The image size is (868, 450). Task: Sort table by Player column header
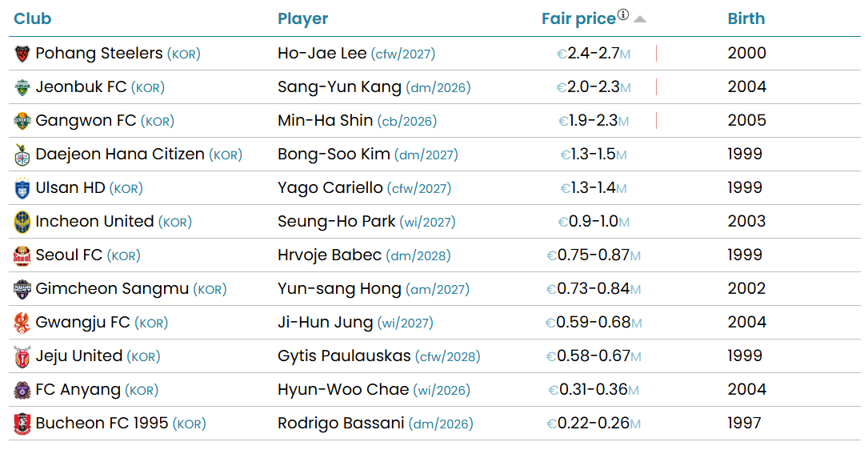pyautogui.click(x=302, y=19)
